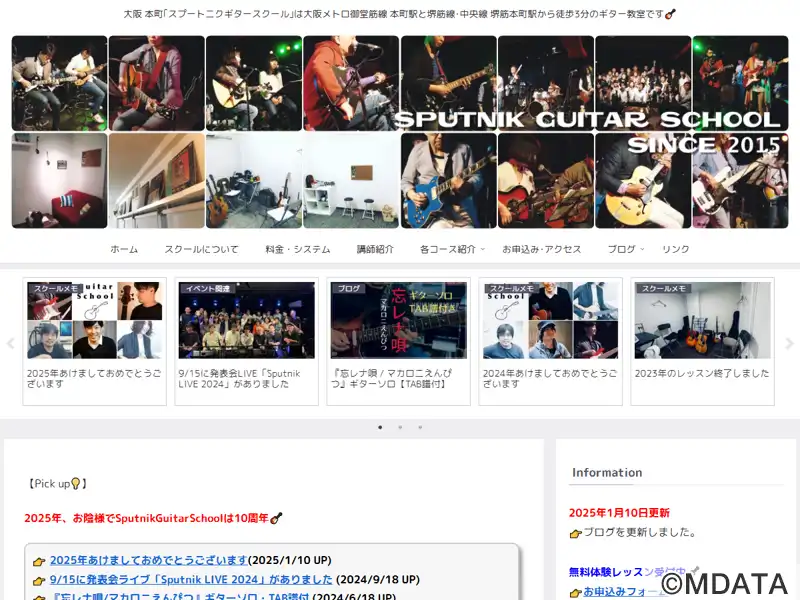Click the イベント関連 tag on the carousel card
The height and width of the screenshot is (600, 800).
point(208,288)
